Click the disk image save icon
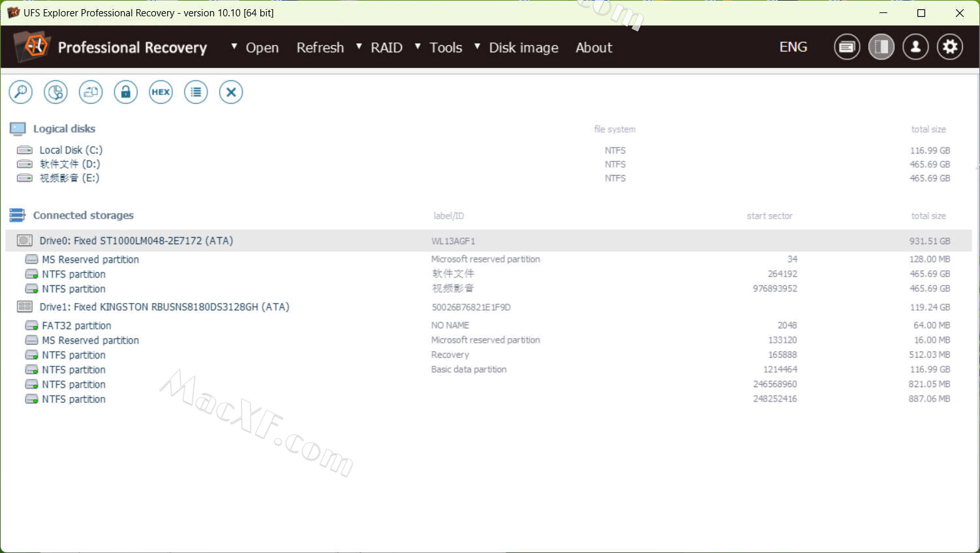 pyautogui.click(x=91, y=92)
